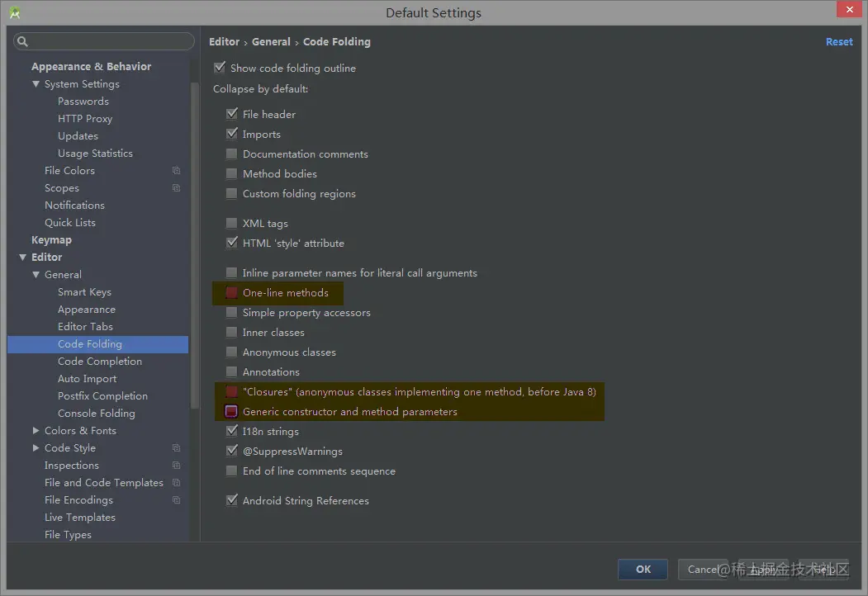Select Smart Keys under General
Screen dimensions: 868x596
pyautogui.click(x=84, y=291)
